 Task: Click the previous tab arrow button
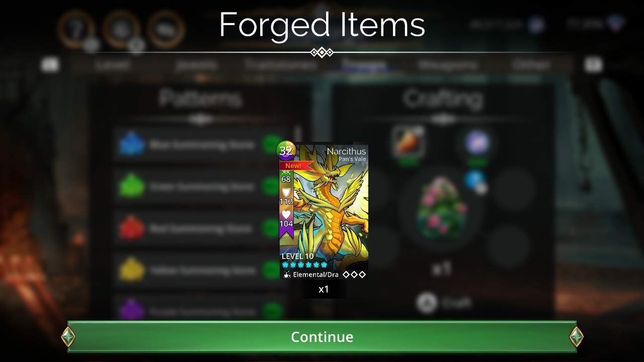pos(50,64)
